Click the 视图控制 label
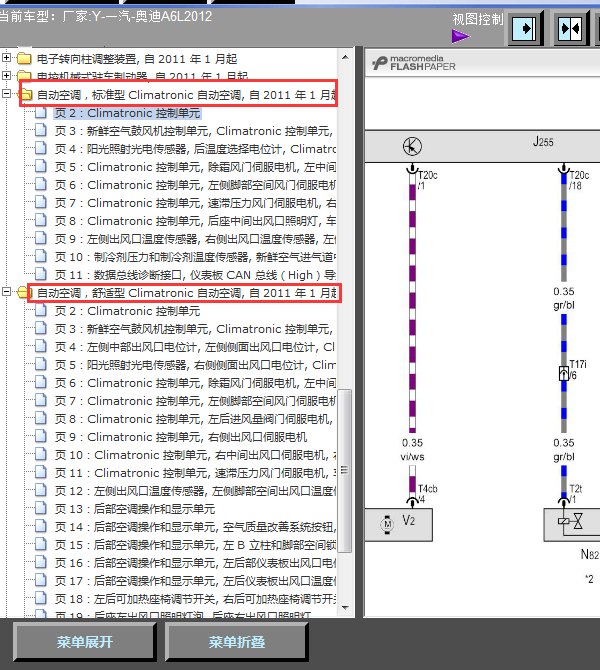 (x=478, y=19)
